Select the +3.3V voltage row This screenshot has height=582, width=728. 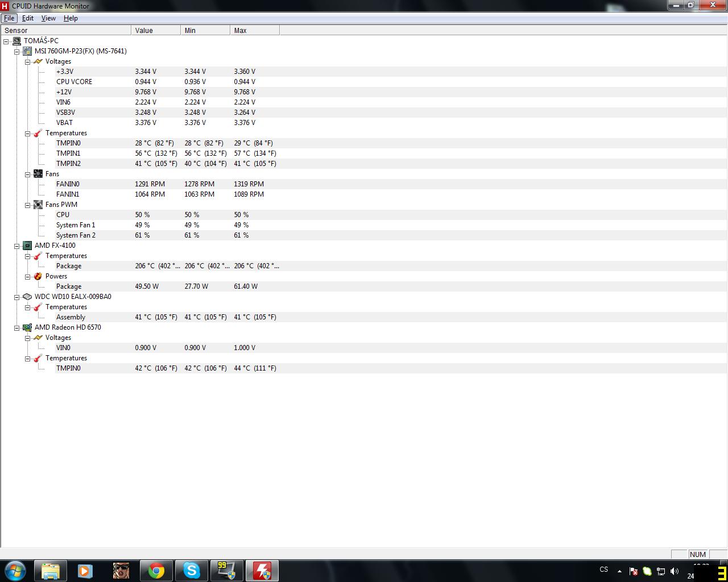pos(364,72)
